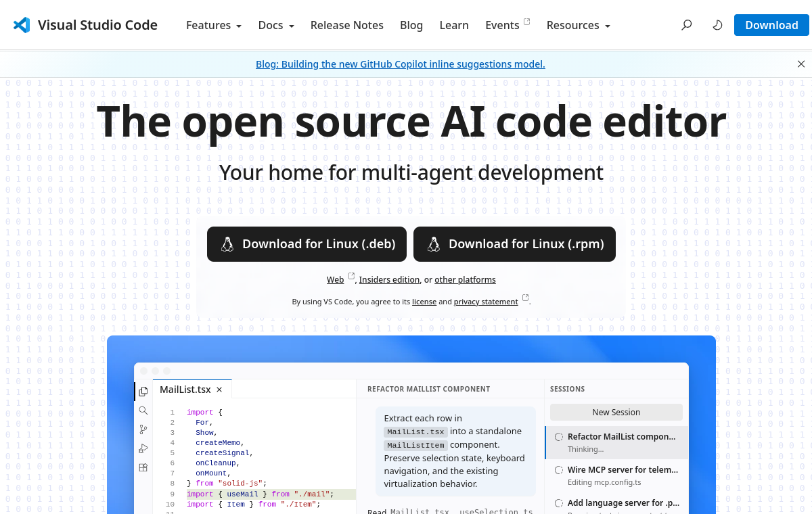Expand the Features dropdown menu
812x514 pixels.
pos(214,25)
